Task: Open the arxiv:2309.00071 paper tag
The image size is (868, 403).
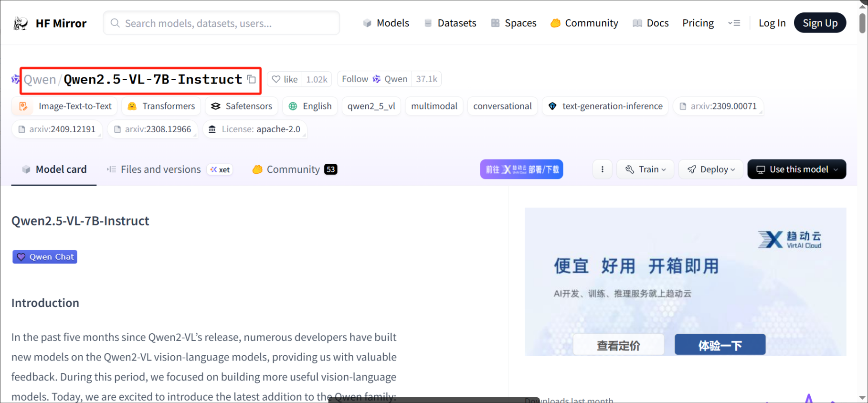Action: [718, 106]
